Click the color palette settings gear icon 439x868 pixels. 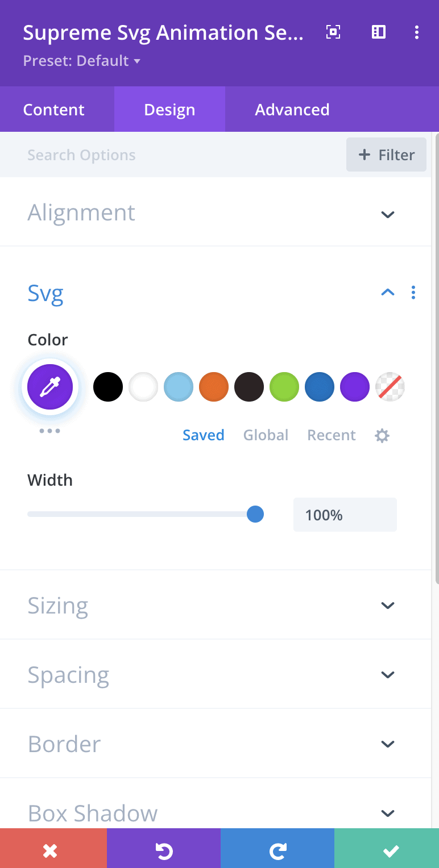(x=382, y=435)
